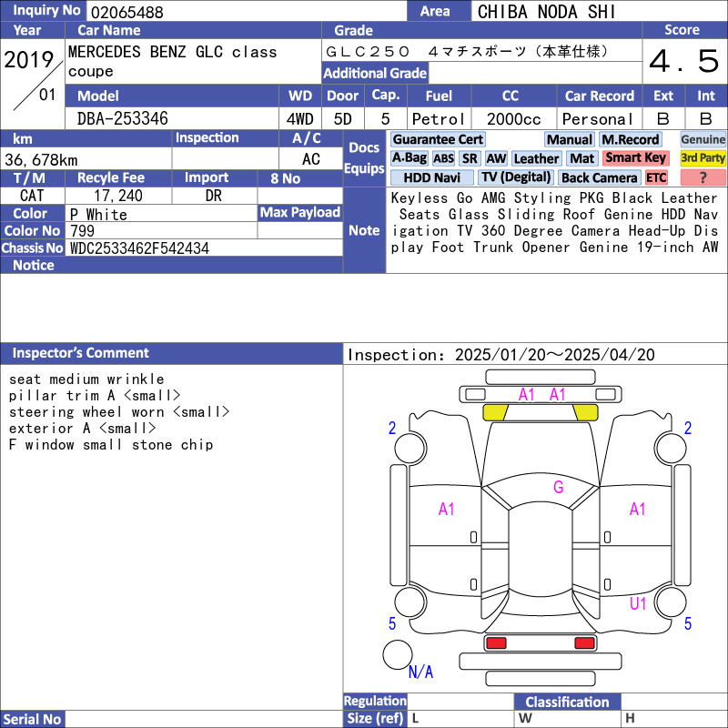Click the TV (Digital) equipment badge
The image size is (728, 728).
[516, 178]
